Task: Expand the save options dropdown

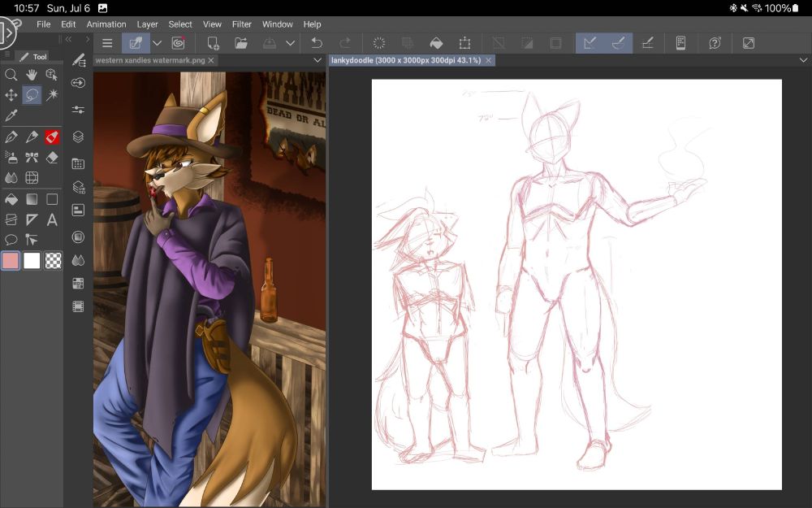Action: point(289,43)
